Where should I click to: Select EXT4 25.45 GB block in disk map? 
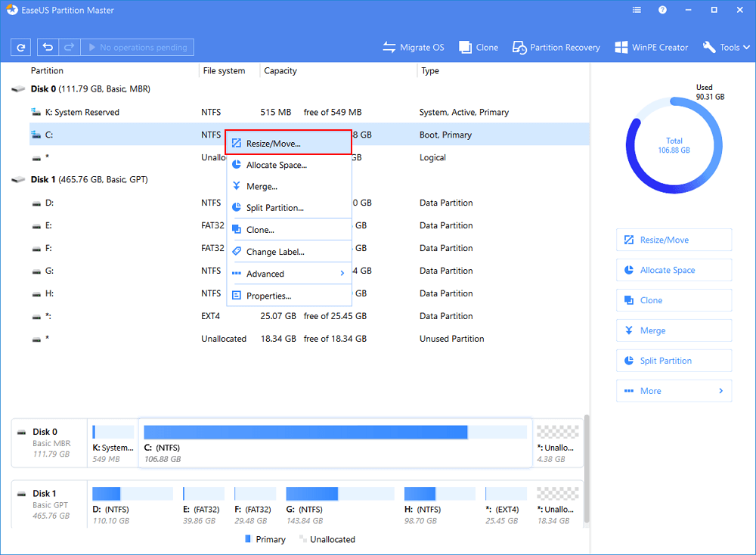click(506, 505)
